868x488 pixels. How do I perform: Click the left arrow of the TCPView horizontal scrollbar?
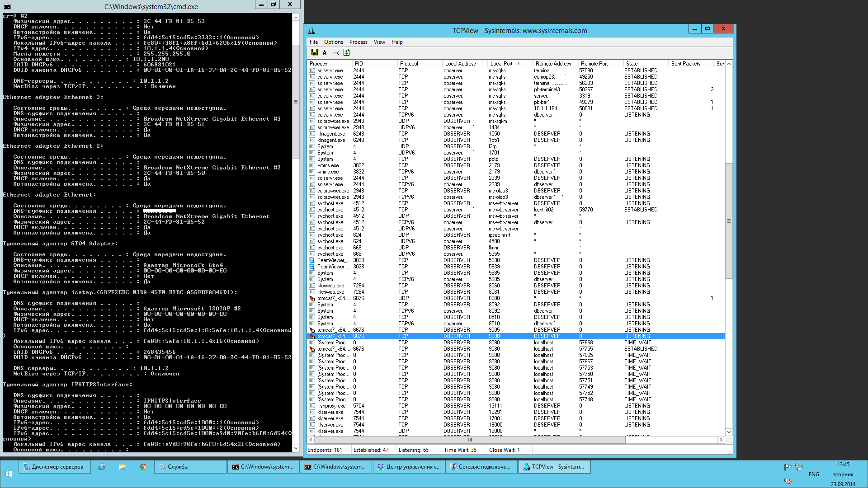point(311,440)
